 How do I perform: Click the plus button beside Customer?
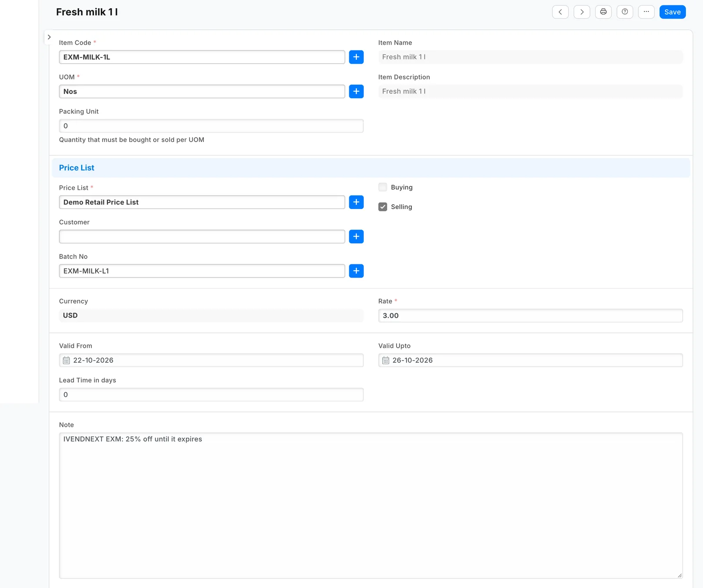(356, 237)
